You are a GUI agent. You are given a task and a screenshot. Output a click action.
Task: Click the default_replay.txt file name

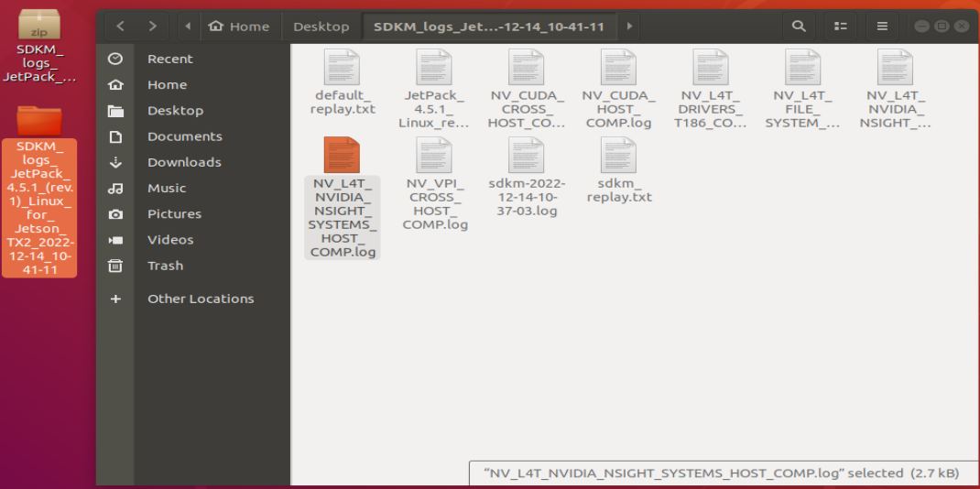pyautogui.click(x=343, y=103)
